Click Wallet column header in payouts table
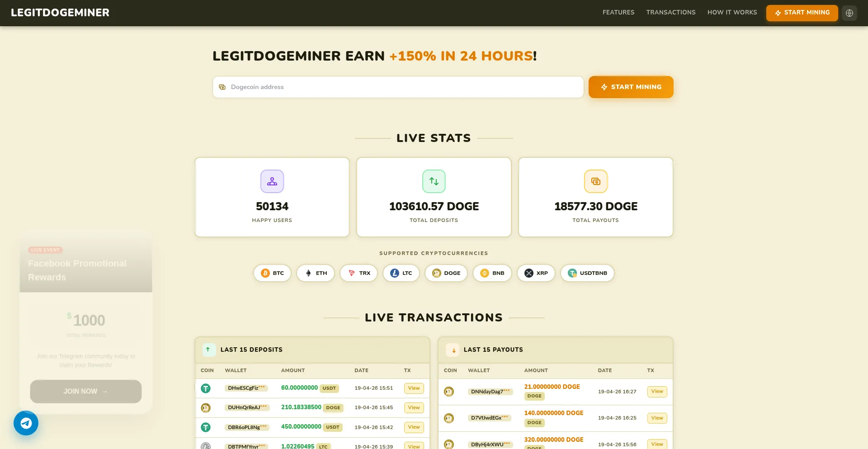Viewport: 868px width, 449px height. point(479,371)
